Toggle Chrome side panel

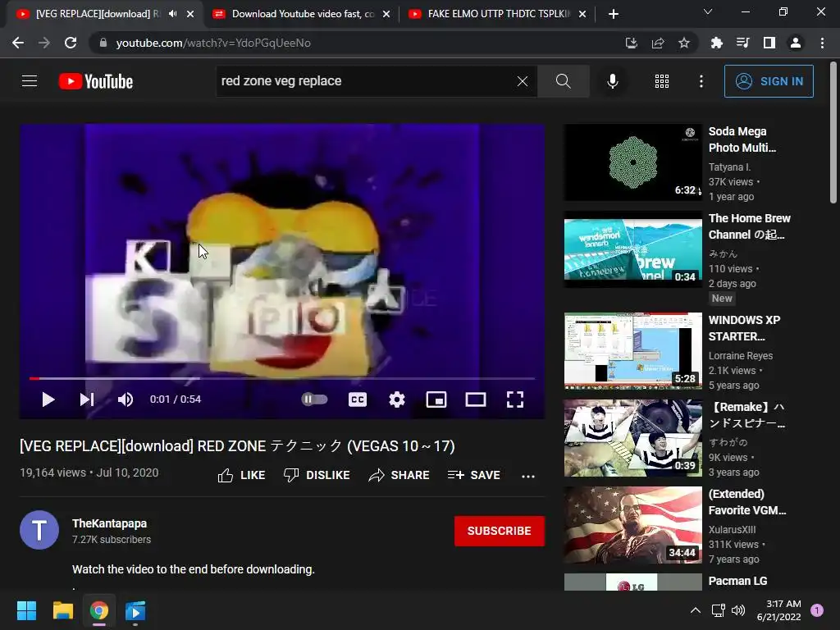[x=769, y=43]
